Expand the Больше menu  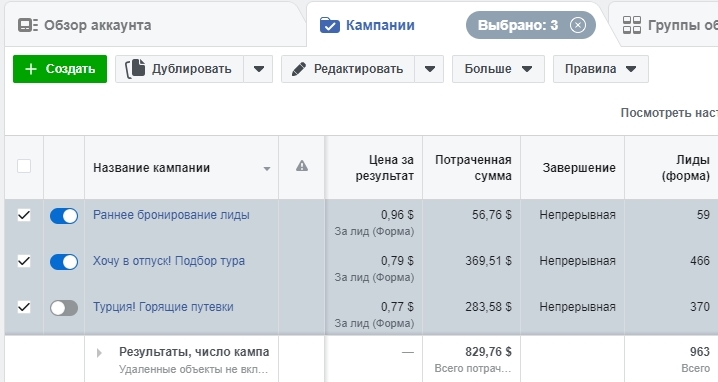pyautogui.click(x=498, y=69)
